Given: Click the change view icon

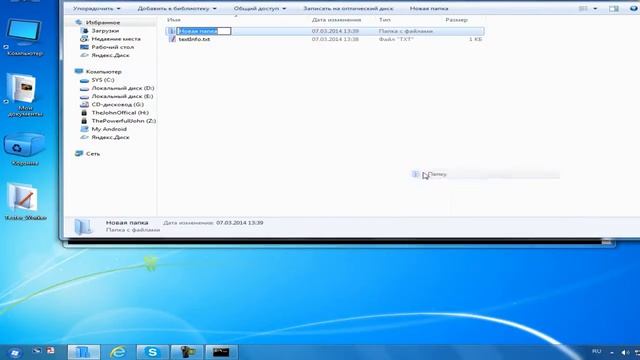Looking at the screenshot, I should pos(583,9).
